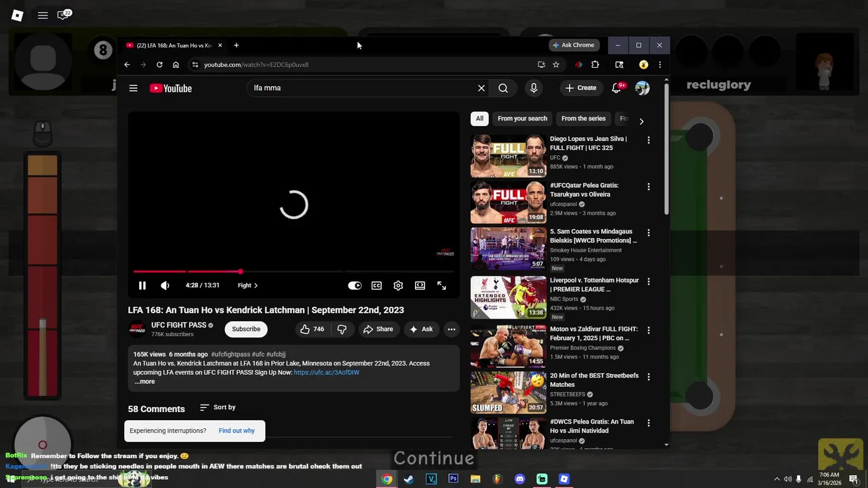The image size is (868, 488).
Task: Switch to the LFA 168 browser tab
Action: (175, 45)
